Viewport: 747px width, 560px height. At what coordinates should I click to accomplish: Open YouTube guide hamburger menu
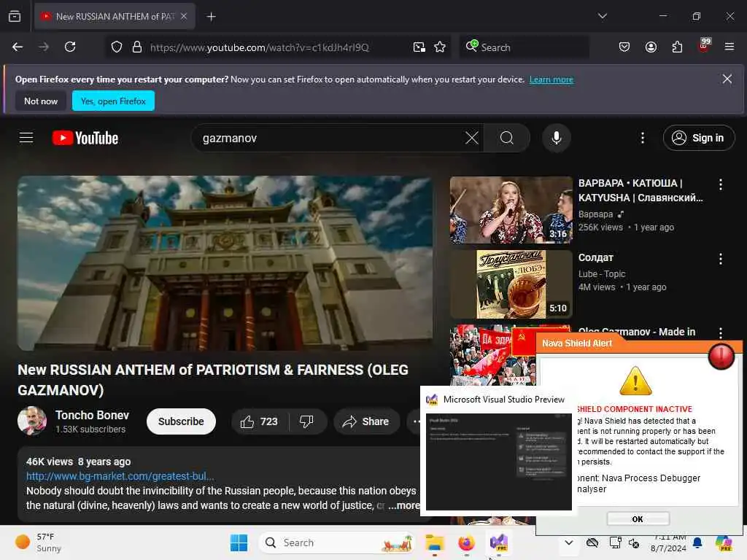pyautogui.click(x=26, y=138)
